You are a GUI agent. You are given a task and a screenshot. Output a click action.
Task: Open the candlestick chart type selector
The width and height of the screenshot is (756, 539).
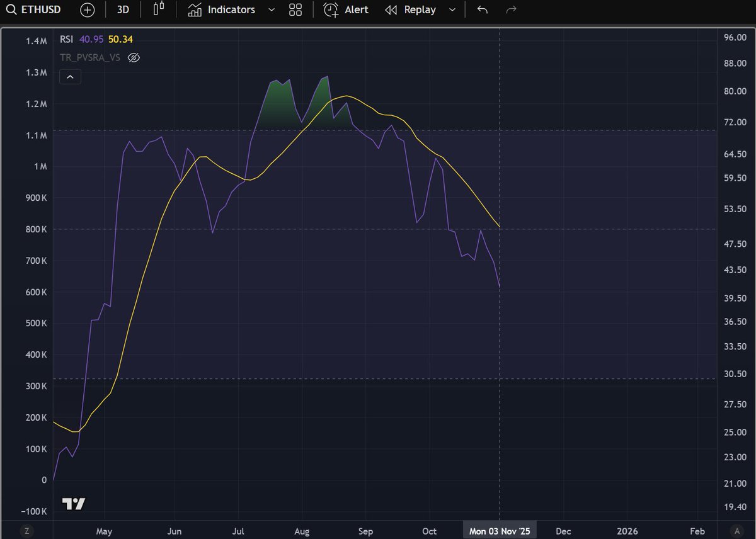tap(158, 9)
